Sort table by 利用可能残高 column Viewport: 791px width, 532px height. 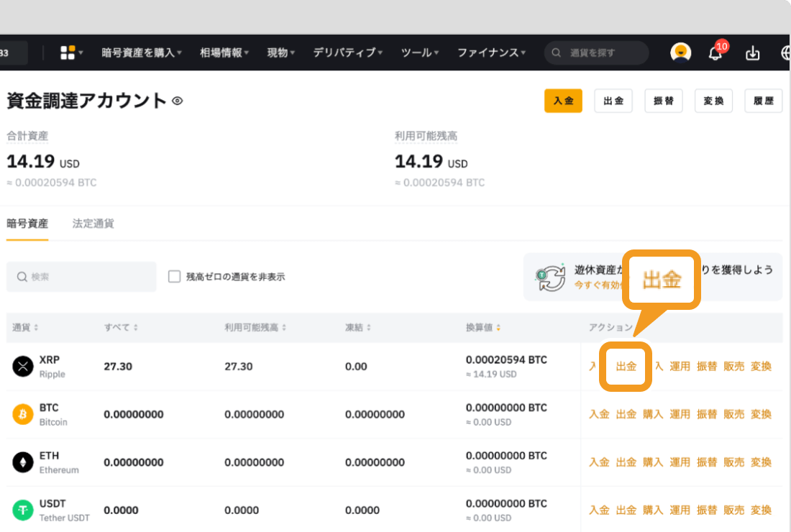(255, 328)
